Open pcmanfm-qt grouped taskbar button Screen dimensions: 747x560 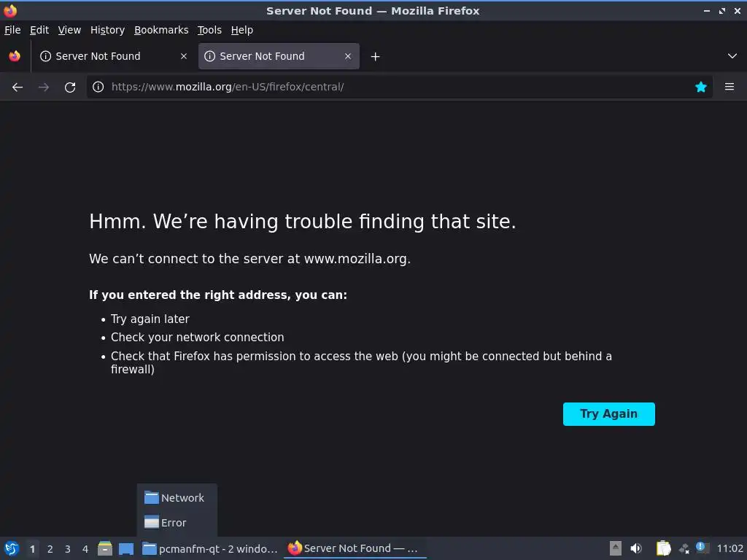tap(210, 548)
